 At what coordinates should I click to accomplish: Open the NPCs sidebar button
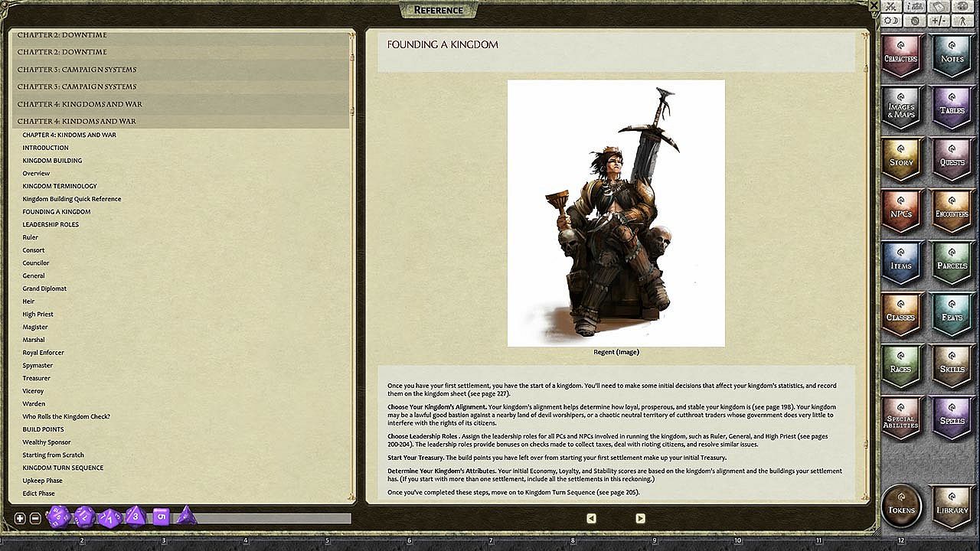click(x=901, y=210)
